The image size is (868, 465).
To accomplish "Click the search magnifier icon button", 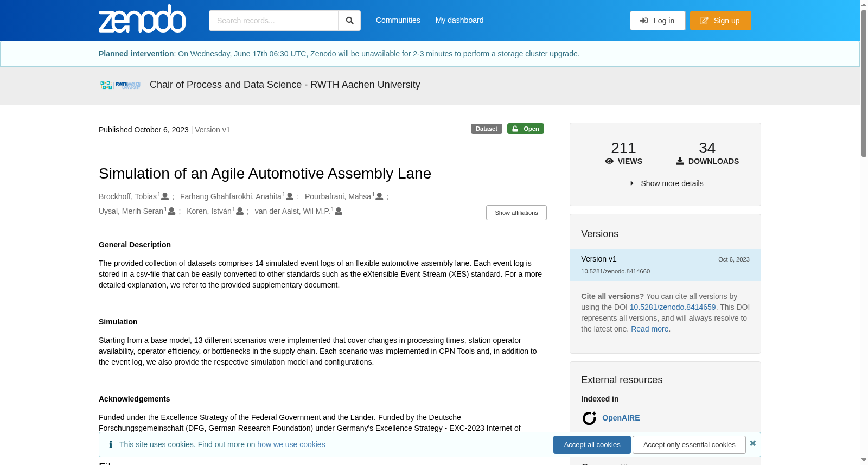I will (349, 21).
